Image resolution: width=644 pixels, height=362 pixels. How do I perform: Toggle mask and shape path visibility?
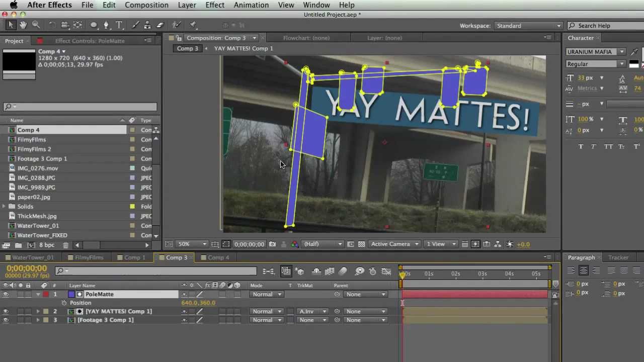point(226,244)
